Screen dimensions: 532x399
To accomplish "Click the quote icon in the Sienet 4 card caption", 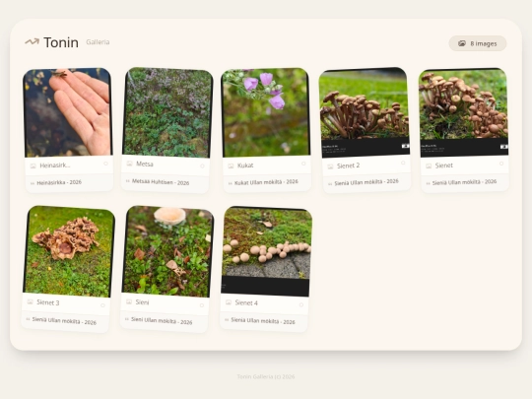I will coord(227,319).
